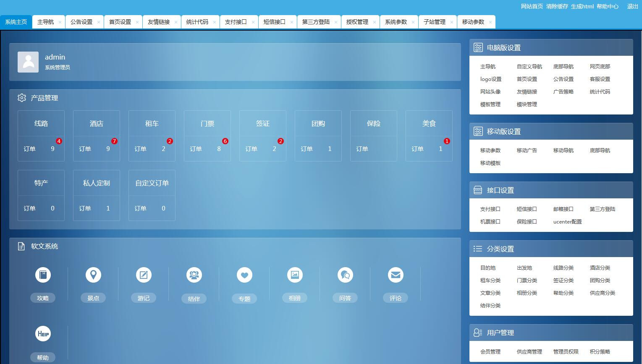Viewport: 642px width, 364px height.
Task: Open 管理员权限 under 用户管理
Action: coord(566,352)
